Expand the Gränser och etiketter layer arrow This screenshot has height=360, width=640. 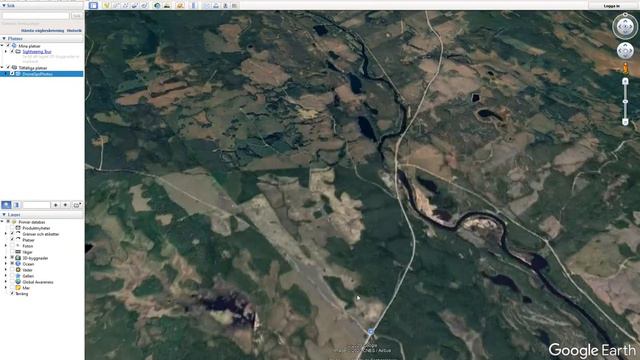(x=6, y=234)
